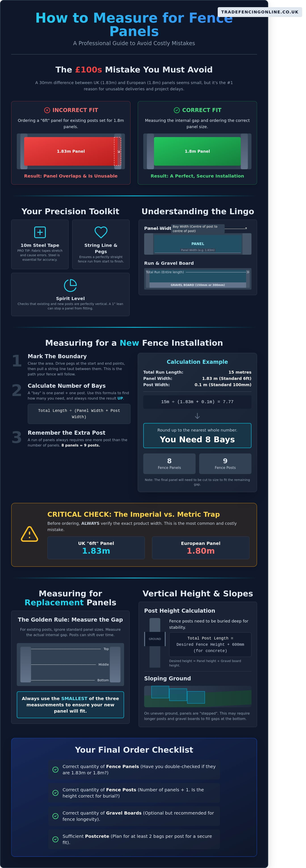306x868 pixels.
Task: Select the String Line & Pegs title
Action: point(101,248)
